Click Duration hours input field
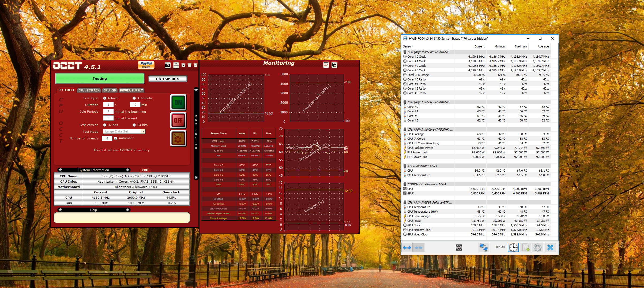 tap(108, 105)
